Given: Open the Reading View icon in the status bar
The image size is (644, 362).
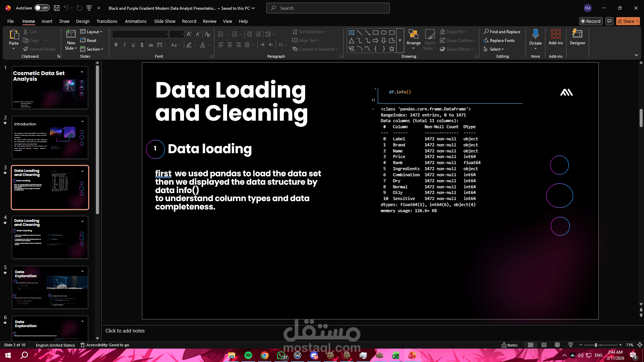Looking at the screenshot, I should point(557,345).
